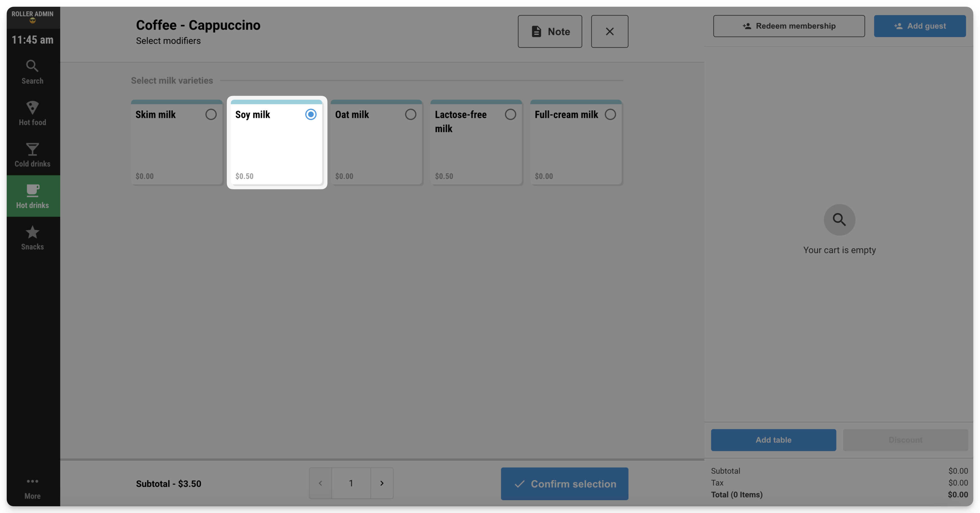This screenshot has height=513, width=980.
Task: Increase quantity with right chevron
Action: pyautogui.click(x=382, y=483)
